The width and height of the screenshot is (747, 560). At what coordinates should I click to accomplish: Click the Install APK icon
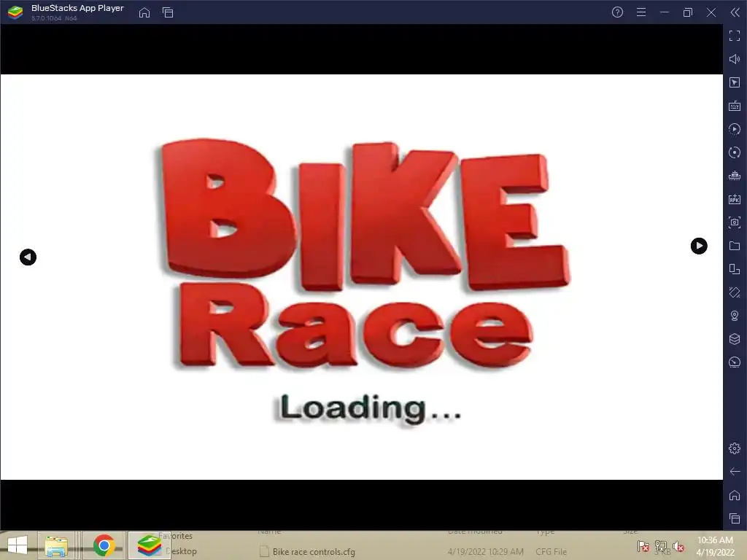tap(735, 199)
